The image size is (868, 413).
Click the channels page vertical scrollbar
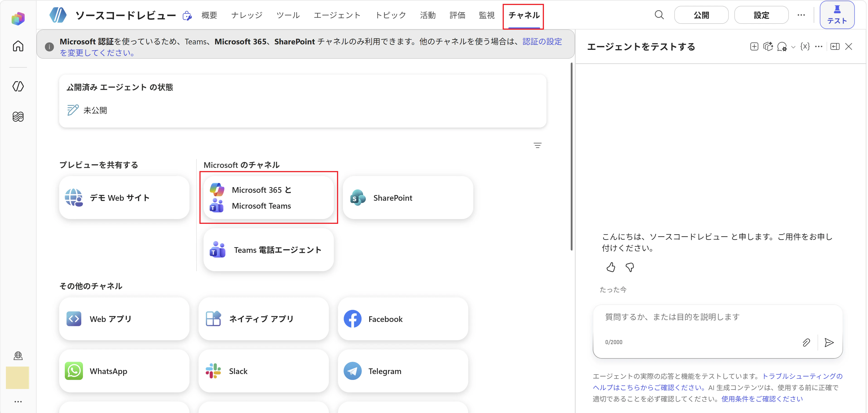pos(572,157)
